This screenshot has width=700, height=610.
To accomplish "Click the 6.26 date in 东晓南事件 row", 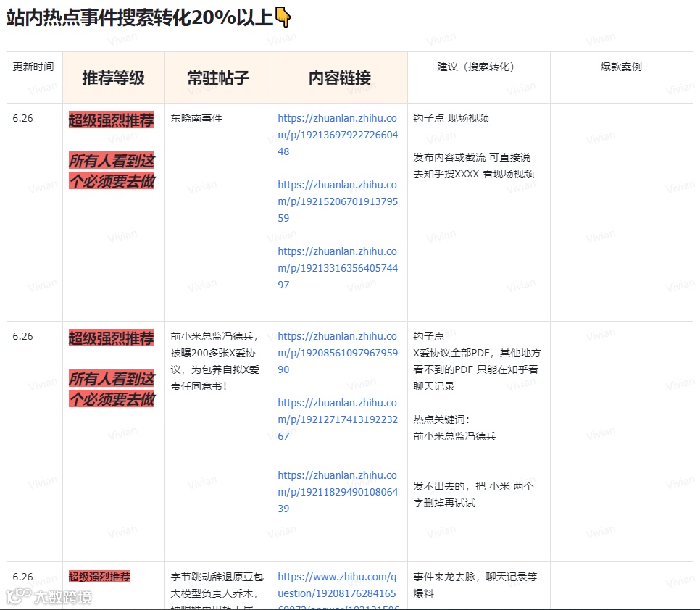I will pyautogui.click(x=22, y=118).
